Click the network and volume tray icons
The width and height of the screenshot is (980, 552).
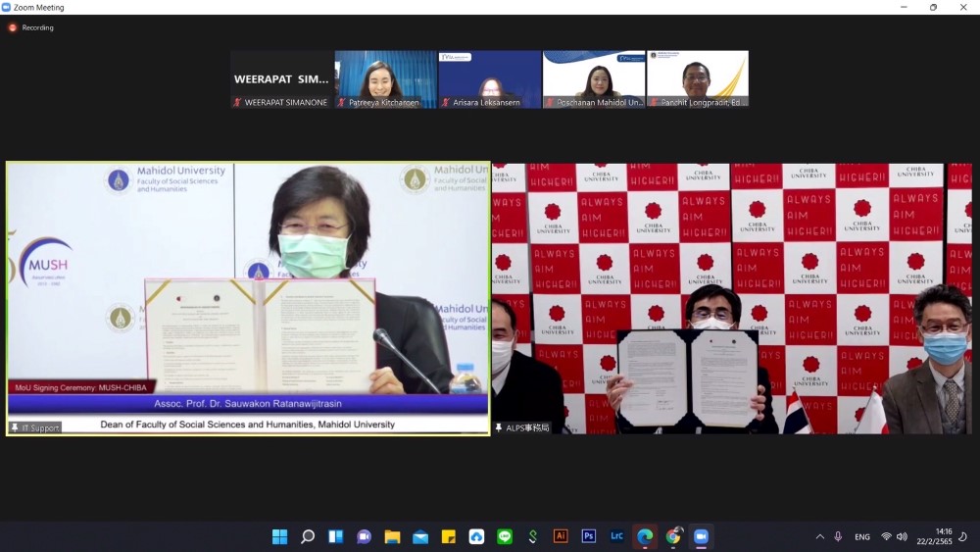point(894,536)
